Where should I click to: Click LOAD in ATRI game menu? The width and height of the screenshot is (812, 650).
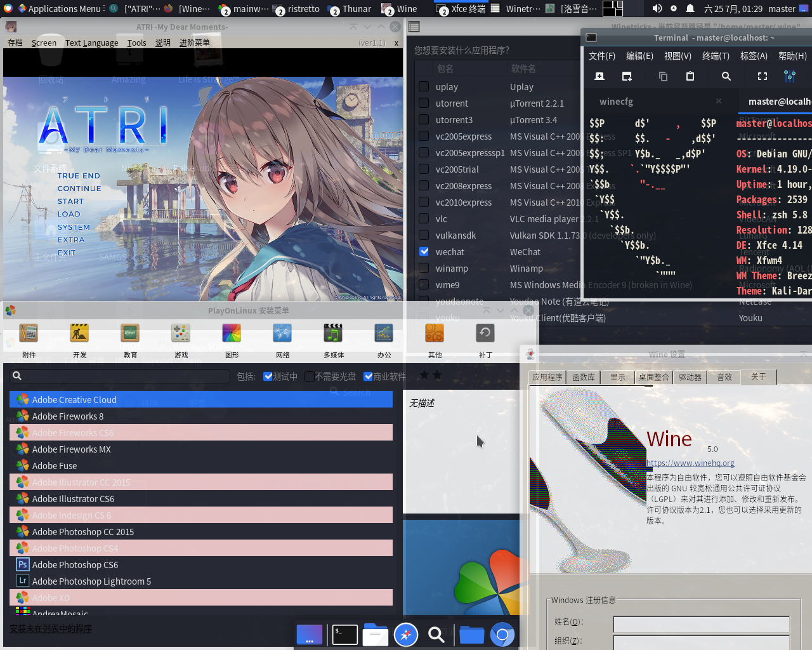point(69,214)
